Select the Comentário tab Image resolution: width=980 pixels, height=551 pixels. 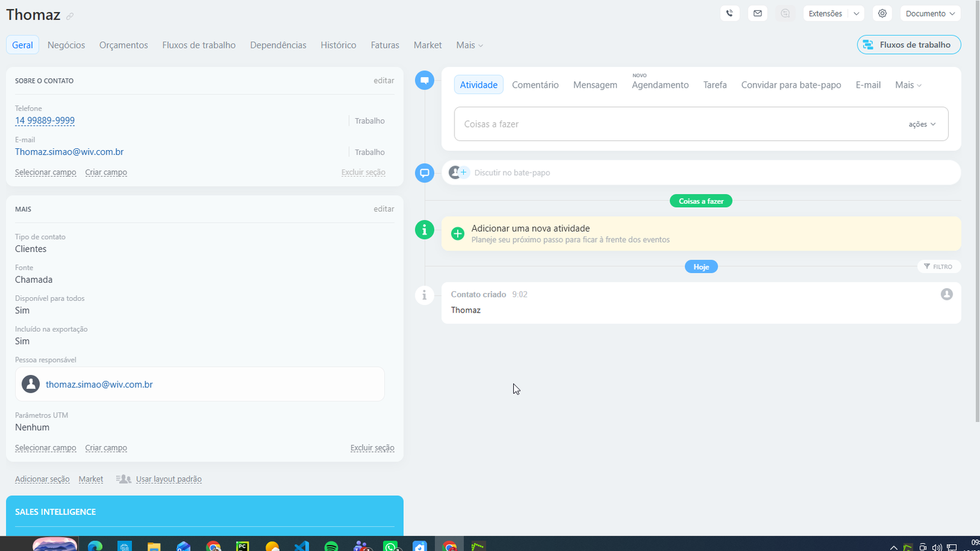(x=535, y=85)
